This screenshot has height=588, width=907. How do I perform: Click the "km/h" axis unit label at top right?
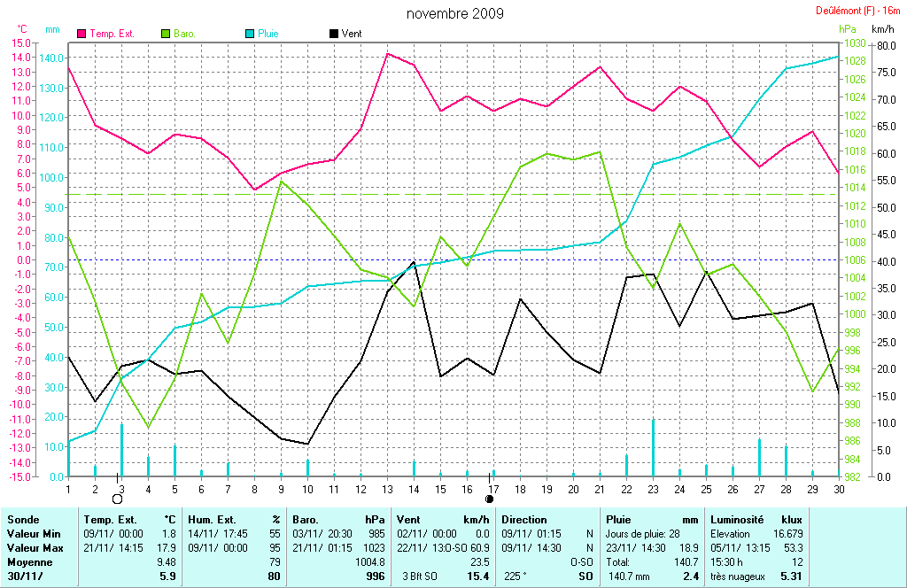883,29
